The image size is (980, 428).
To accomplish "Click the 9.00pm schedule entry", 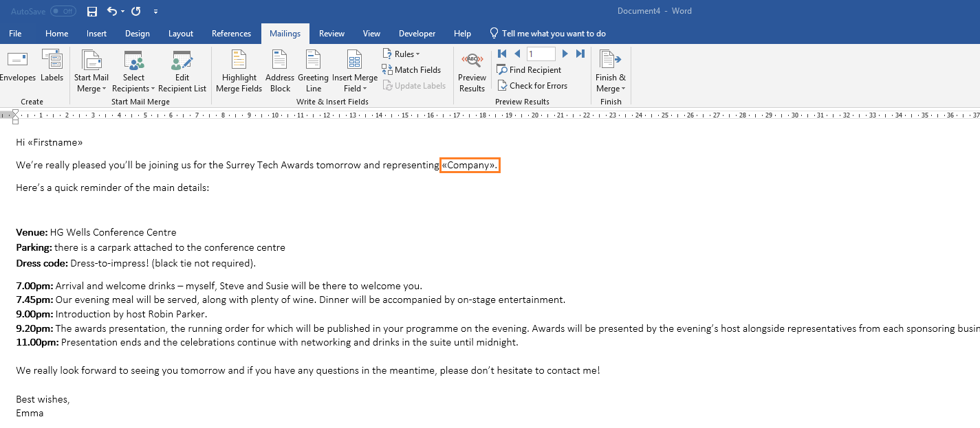I will (111, 314).
